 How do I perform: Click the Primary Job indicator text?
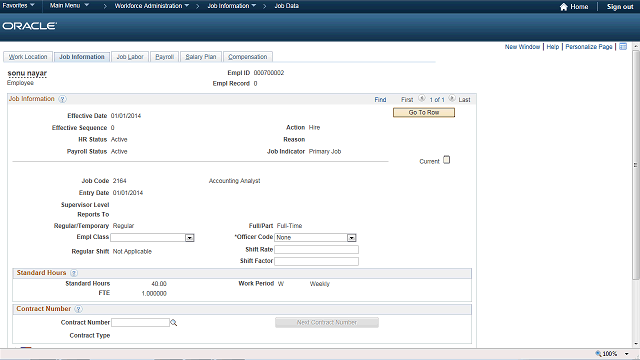tap(324, 151)
